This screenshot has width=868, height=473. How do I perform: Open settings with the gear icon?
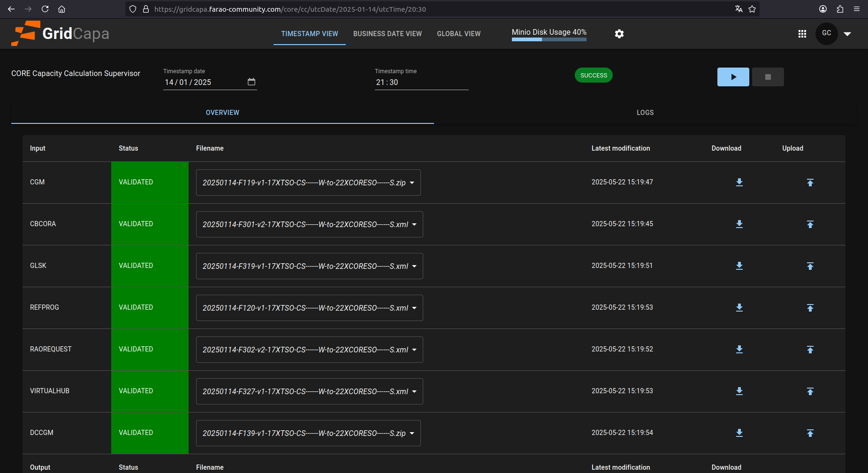point(619,33)
